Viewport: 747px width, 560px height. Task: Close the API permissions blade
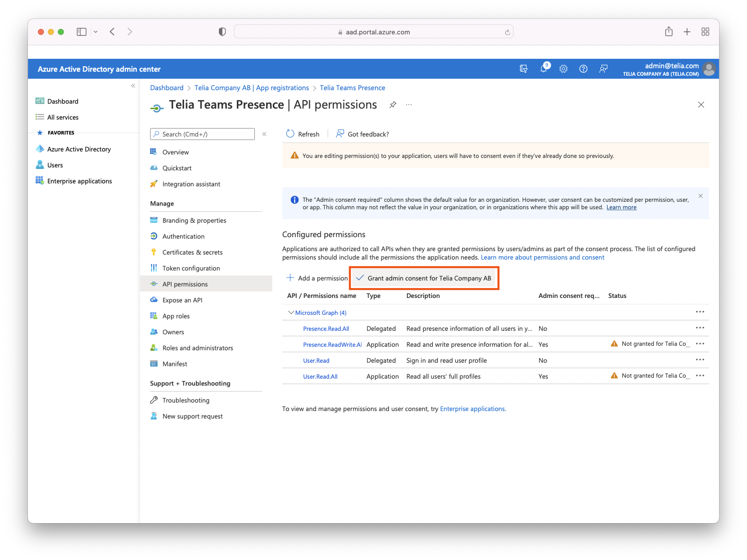(x=701, y=105)
